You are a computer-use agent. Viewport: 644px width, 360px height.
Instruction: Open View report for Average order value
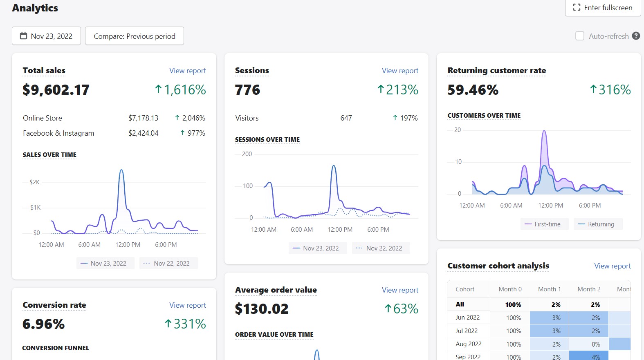(400, 290)
